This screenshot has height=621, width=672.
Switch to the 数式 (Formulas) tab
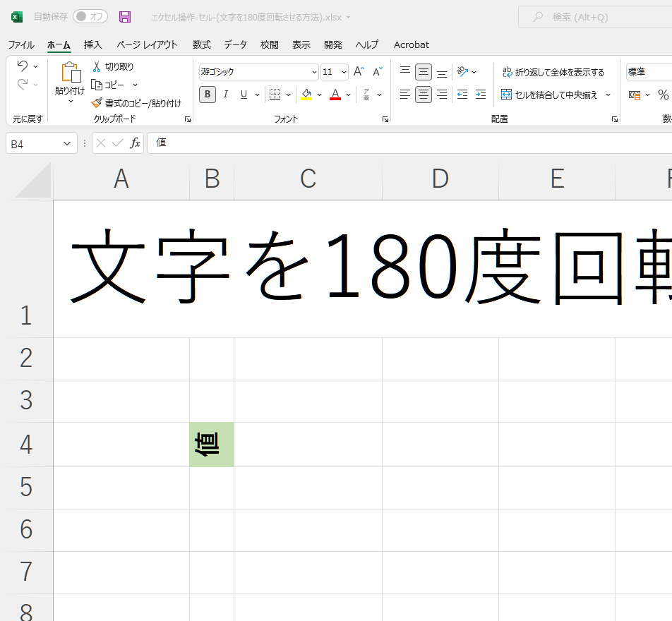tap(202, 44)
